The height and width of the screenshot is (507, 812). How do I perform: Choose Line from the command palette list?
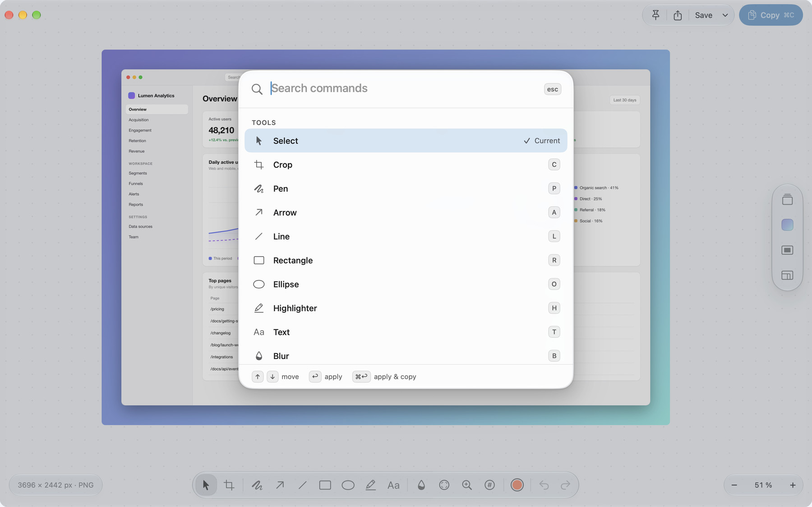tap(406, 236)
